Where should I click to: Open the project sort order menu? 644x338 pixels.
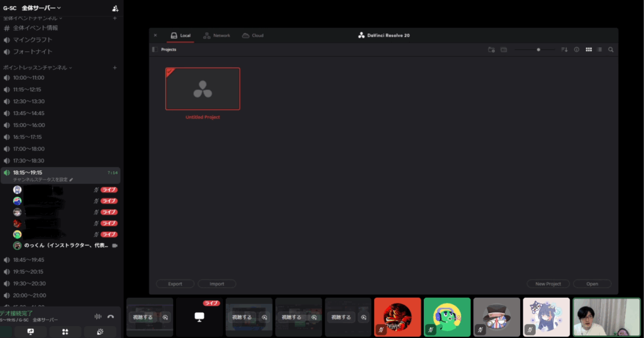(564, 49)
